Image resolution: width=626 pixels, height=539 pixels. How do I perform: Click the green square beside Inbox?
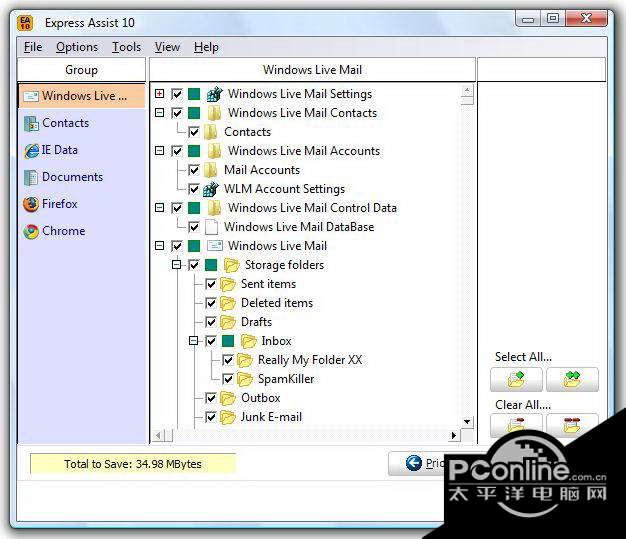228,341
